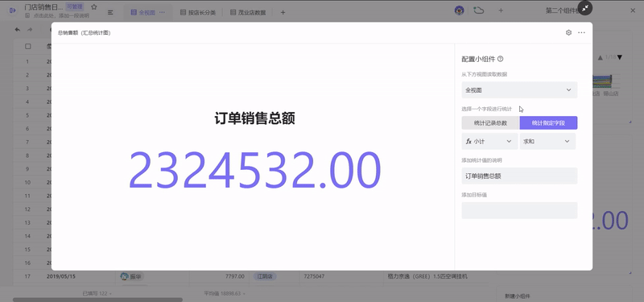The width and height of the screenshot is (644, 302).
Task: Star the 门店销售日 datasheet
Action: coord(94,7)
